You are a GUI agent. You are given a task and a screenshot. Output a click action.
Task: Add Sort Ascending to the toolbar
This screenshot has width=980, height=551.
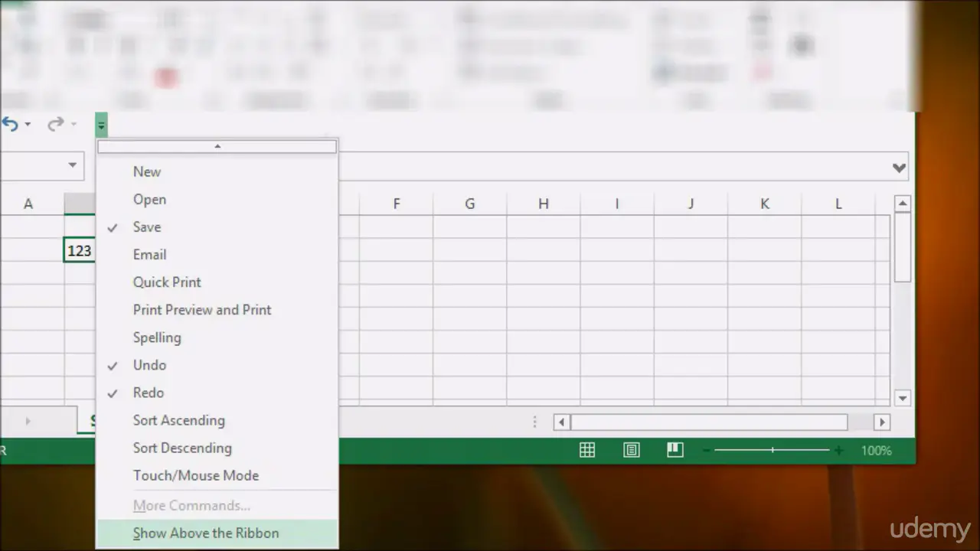coord(217,420)
